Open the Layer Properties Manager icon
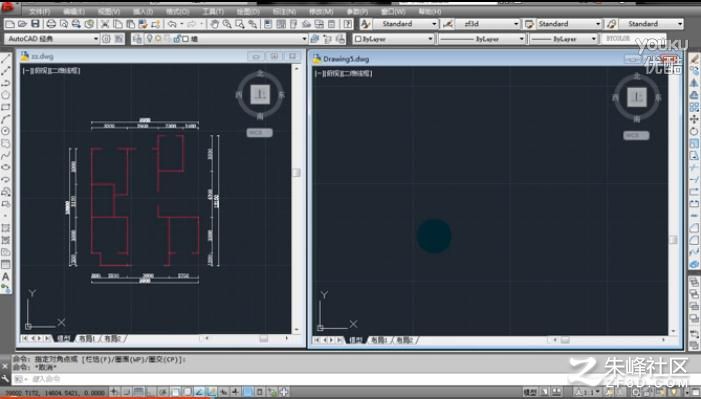The height and width of the screenshot is (399, 701). click(x=137, y=39)
